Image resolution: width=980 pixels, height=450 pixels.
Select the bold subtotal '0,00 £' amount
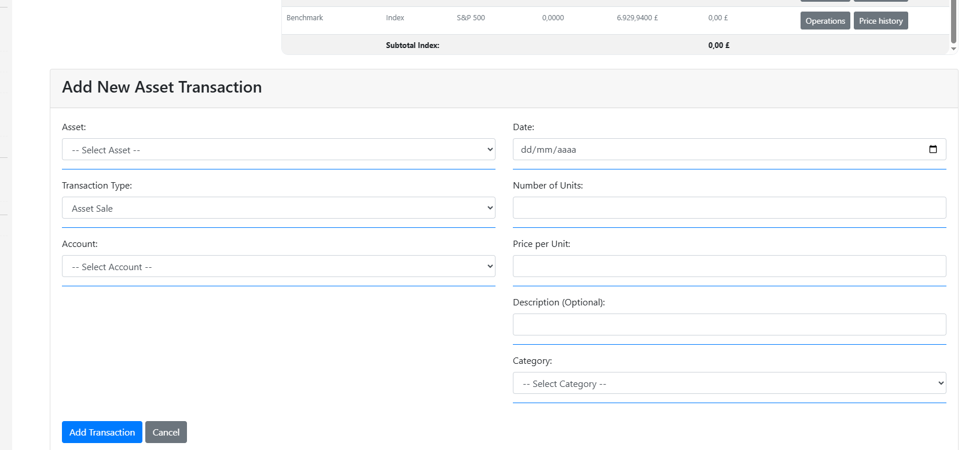tap(719, 45)
